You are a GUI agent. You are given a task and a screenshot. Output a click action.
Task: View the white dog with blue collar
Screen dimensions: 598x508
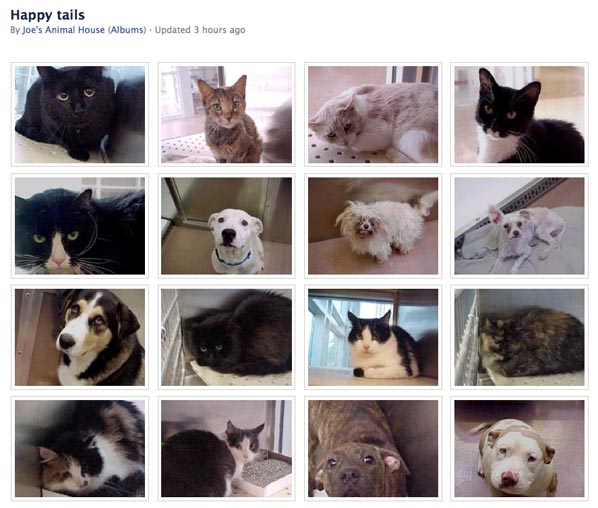pyautogui.click(x=227, y=226)
